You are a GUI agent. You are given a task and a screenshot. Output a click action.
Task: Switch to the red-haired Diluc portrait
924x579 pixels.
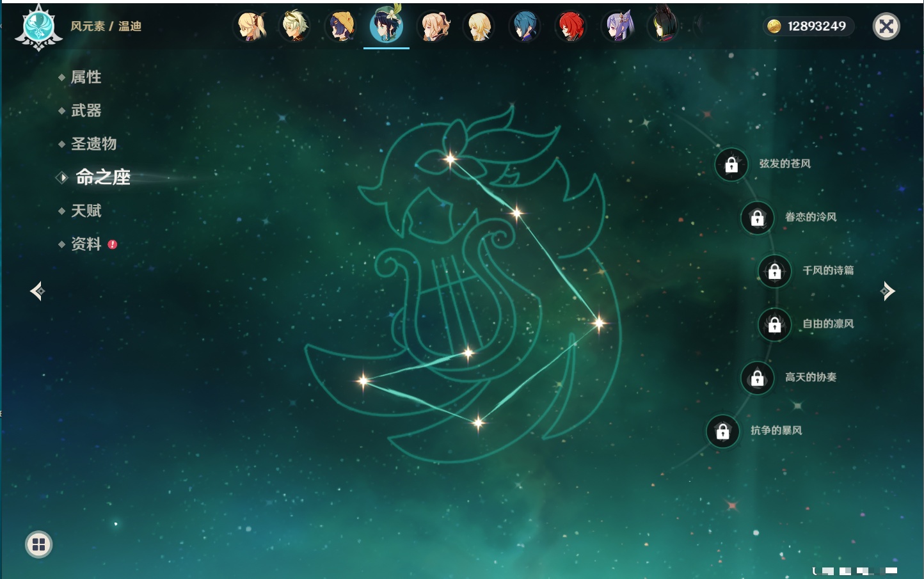click(571, 26)
